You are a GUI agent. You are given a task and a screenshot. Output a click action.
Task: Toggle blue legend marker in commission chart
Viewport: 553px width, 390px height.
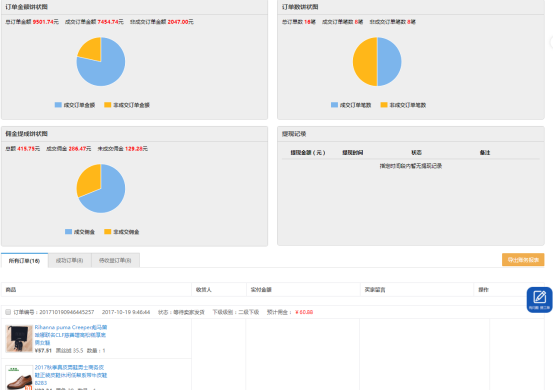click(68, 232)
